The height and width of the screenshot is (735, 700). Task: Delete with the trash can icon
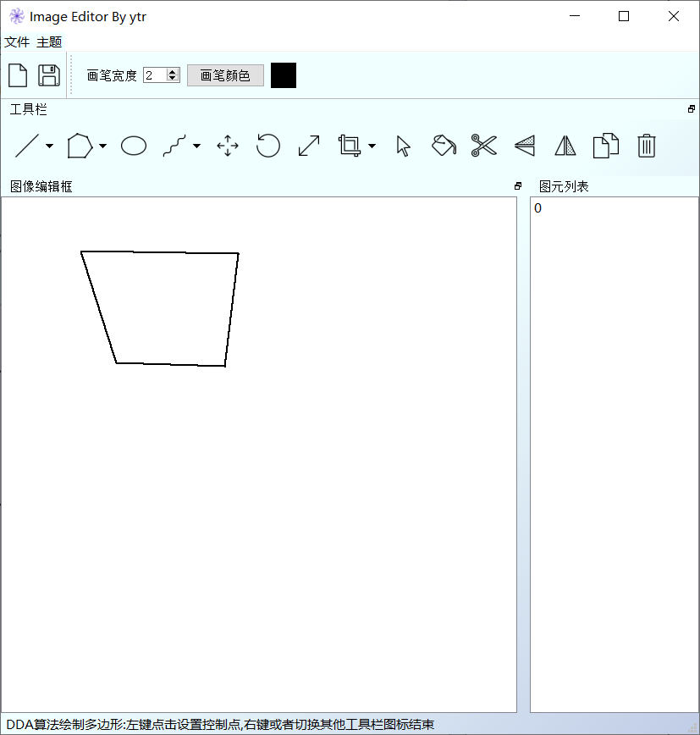click(x=646, y=146)
